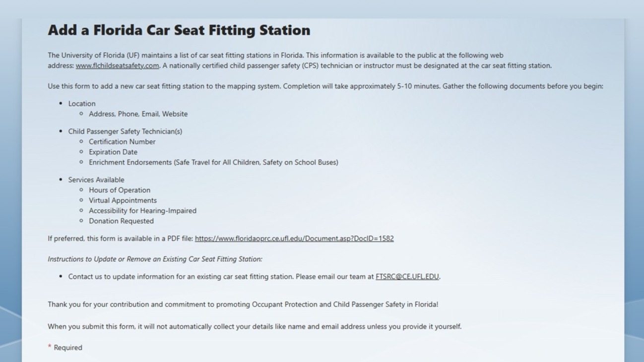Click the "Use this form to add" paragraph
Viewport: 644px width, 362px height.
[x=325, y=86]
